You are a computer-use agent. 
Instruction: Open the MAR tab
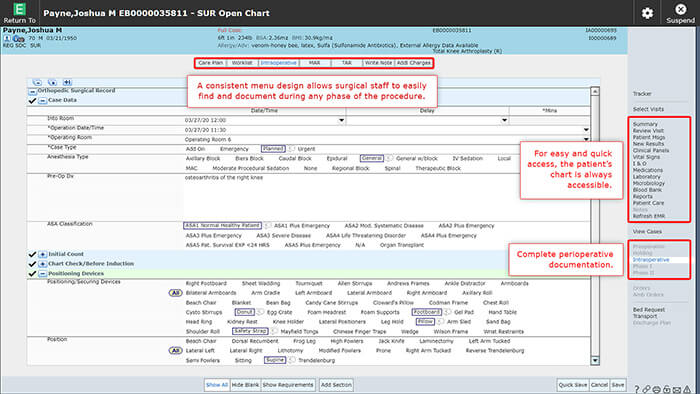click(315, 63)
